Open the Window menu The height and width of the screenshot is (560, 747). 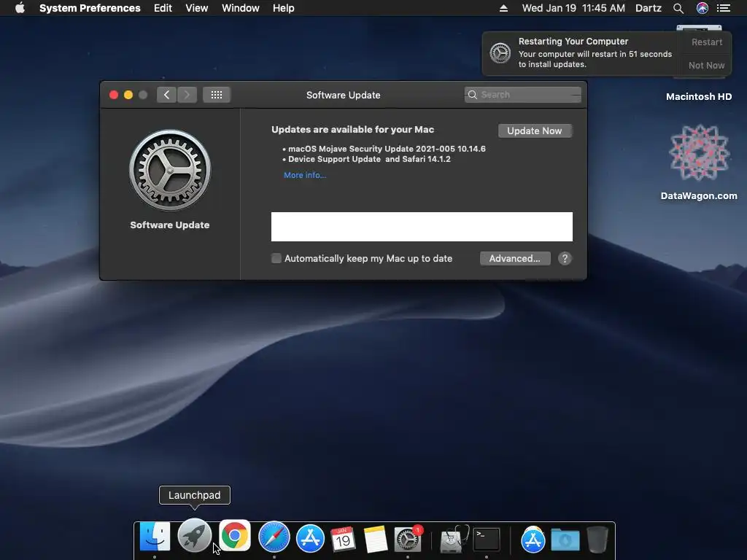(241, 8)
